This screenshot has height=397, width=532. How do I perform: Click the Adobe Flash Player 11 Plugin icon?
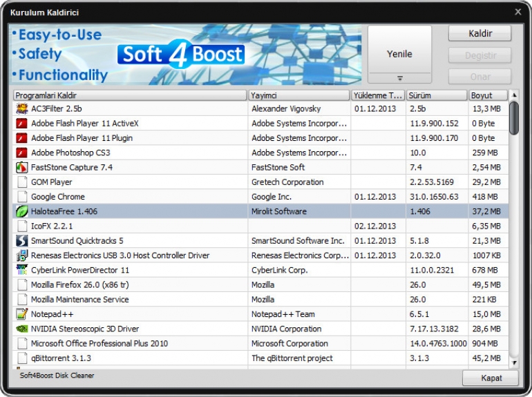(x=22, y=138)
